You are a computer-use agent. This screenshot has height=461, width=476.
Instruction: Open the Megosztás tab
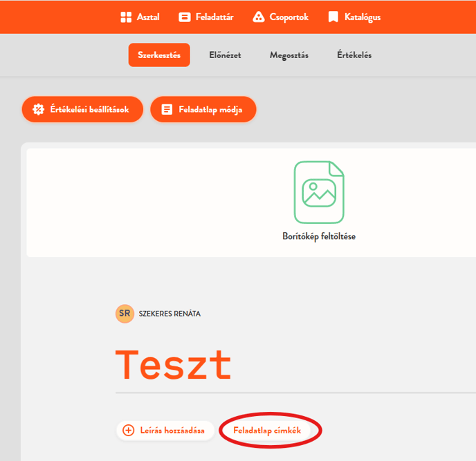point(289,55)
